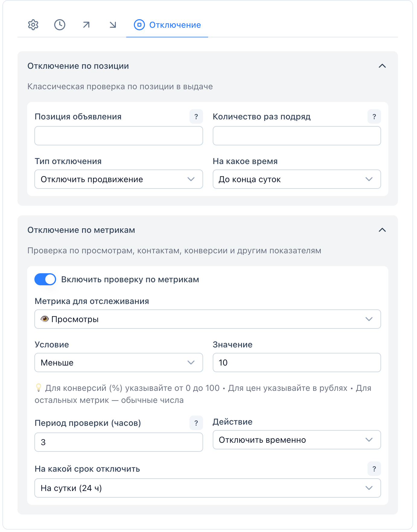Collapse the Отключение по позиции section
Screen dimensions: 417x532
(x=382, y=66)
